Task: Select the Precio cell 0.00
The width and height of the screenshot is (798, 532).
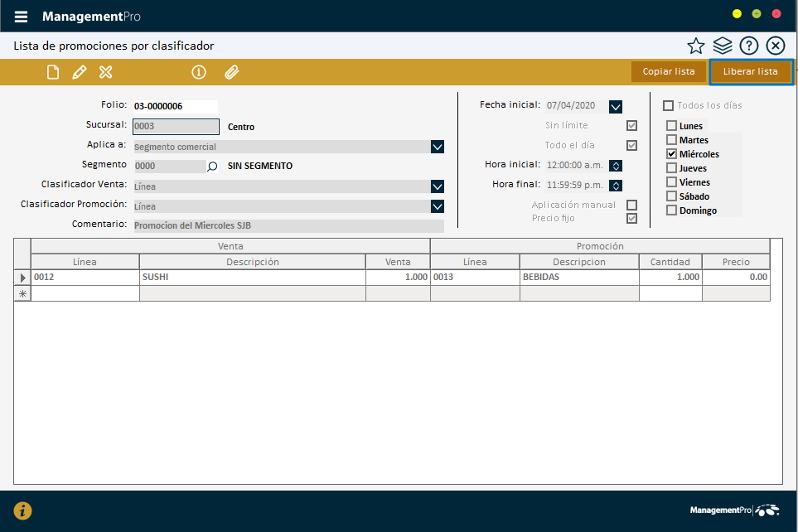Action: pos(736,278)
